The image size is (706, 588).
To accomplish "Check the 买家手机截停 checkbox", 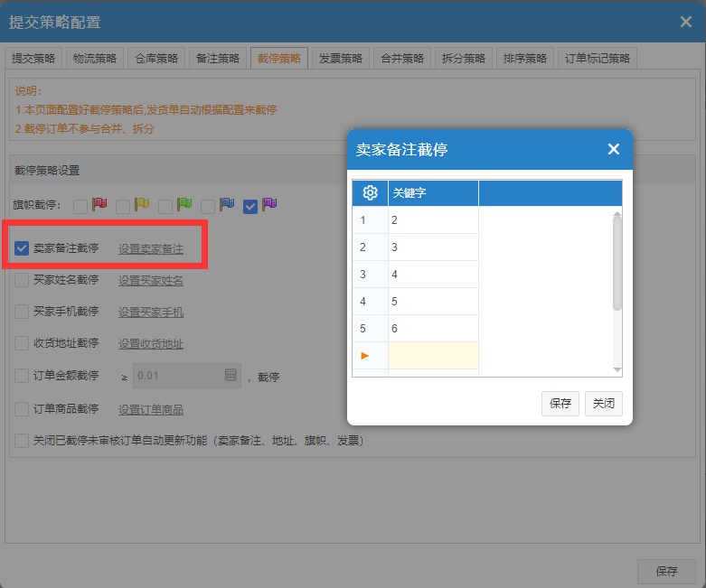I will 22,312.
